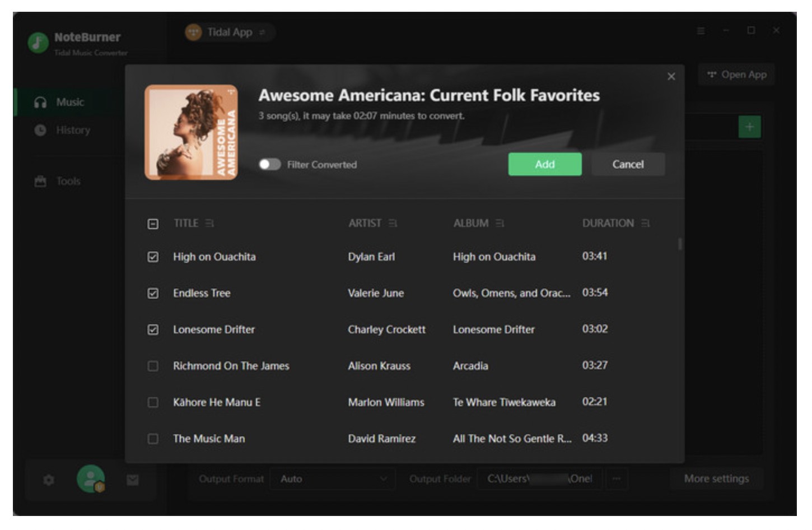812x530 pixels.
Task: Click song title Richmond On The James
Action: (231, 366)
